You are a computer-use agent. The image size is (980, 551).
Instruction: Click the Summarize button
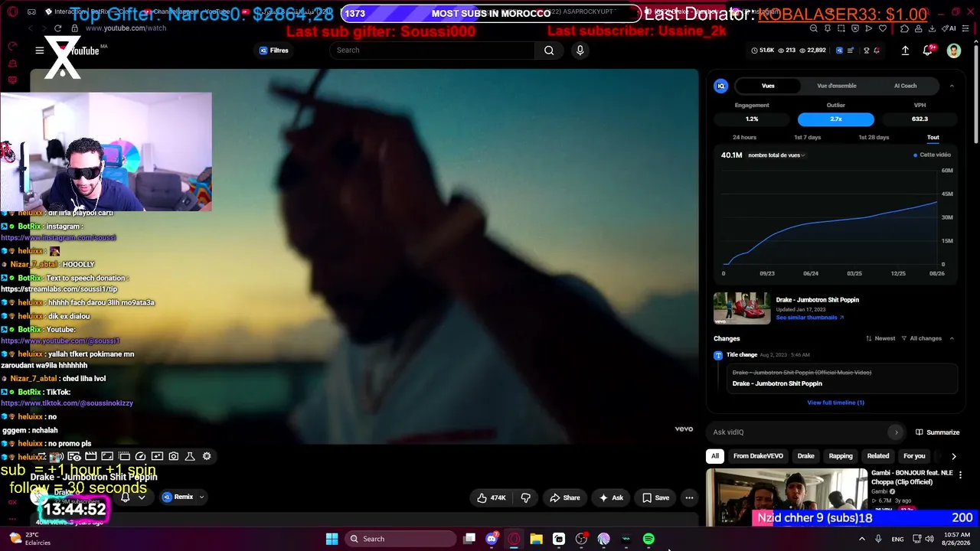coord(938,432)
